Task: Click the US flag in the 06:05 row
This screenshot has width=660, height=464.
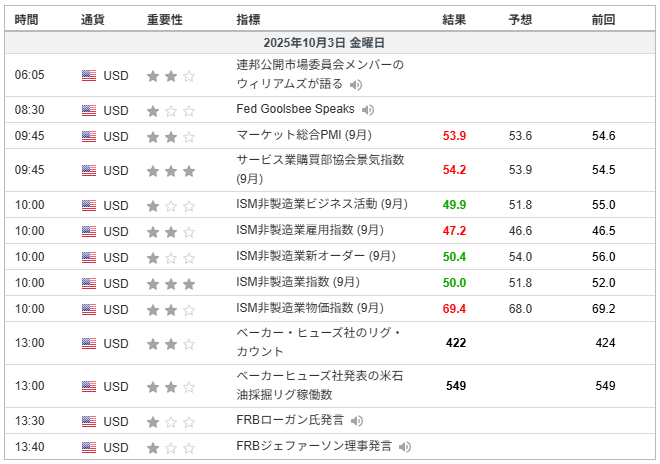Action: [89, 75]
